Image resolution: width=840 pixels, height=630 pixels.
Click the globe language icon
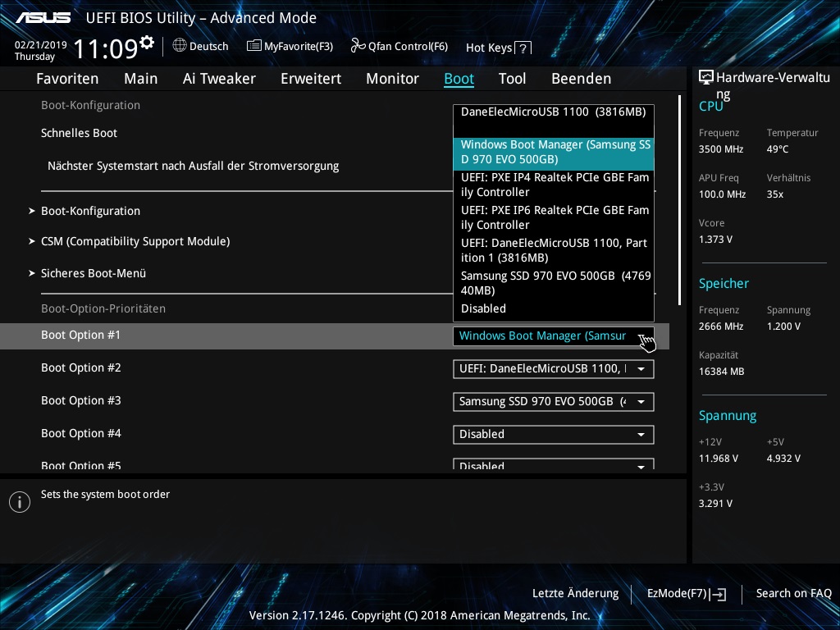tap(180, 46)
